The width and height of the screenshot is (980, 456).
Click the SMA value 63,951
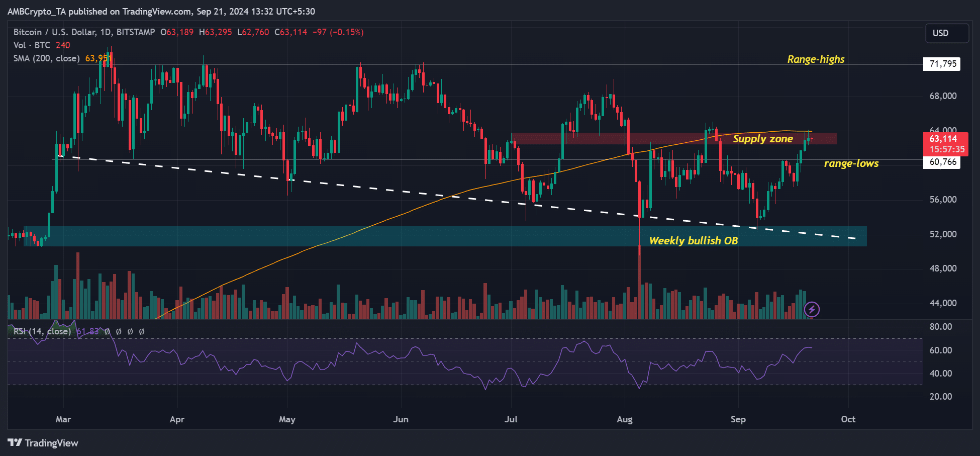[x=98, y=58]
